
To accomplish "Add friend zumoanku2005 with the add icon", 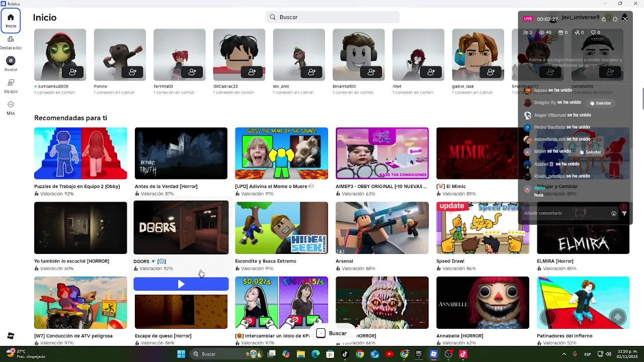I will click(x=73, y=72).
